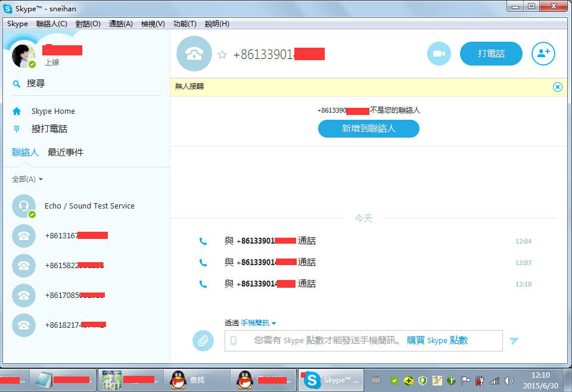Click the 12:07 timestamp
This screenshot has height=392, width=572.
coord(523,263)
